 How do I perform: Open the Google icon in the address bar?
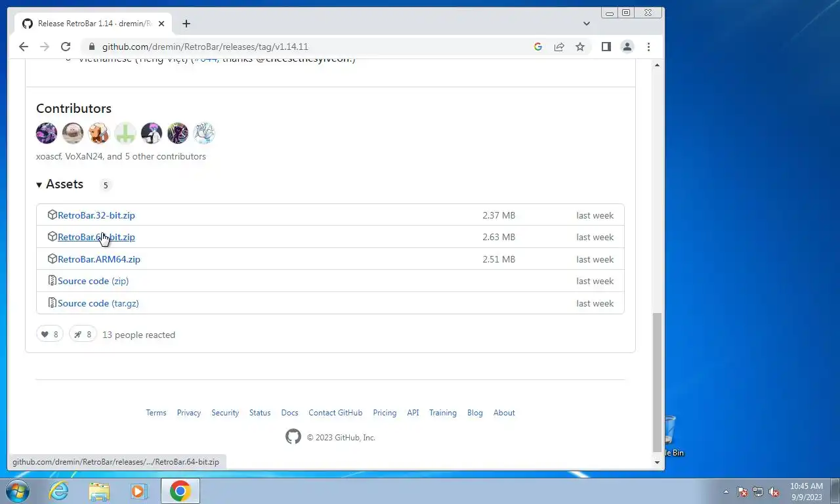click(538, 47)
